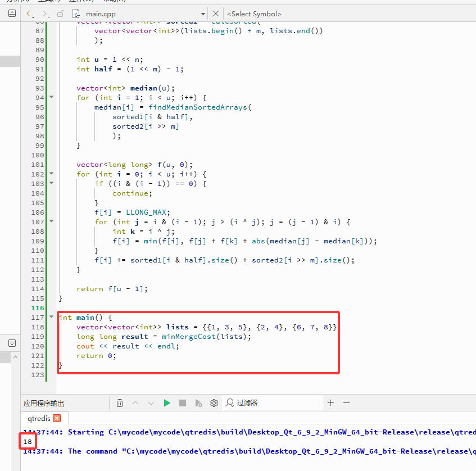Viewport: 476px width, 471px height.
Task: Click minMergeCost call on line 119
Action: (188, 337)
